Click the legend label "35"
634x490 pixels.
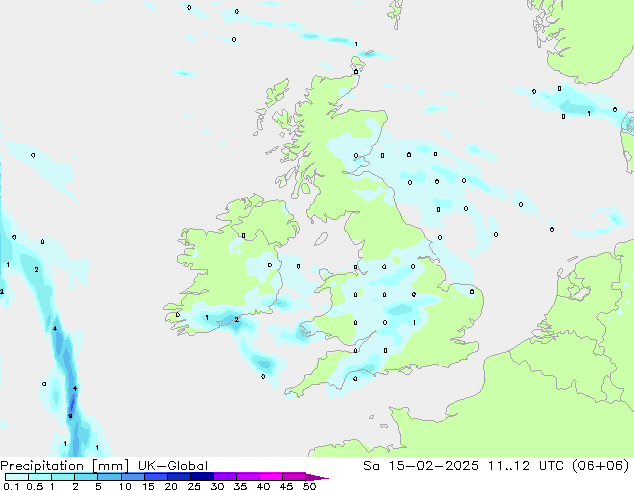click(240, 486)
